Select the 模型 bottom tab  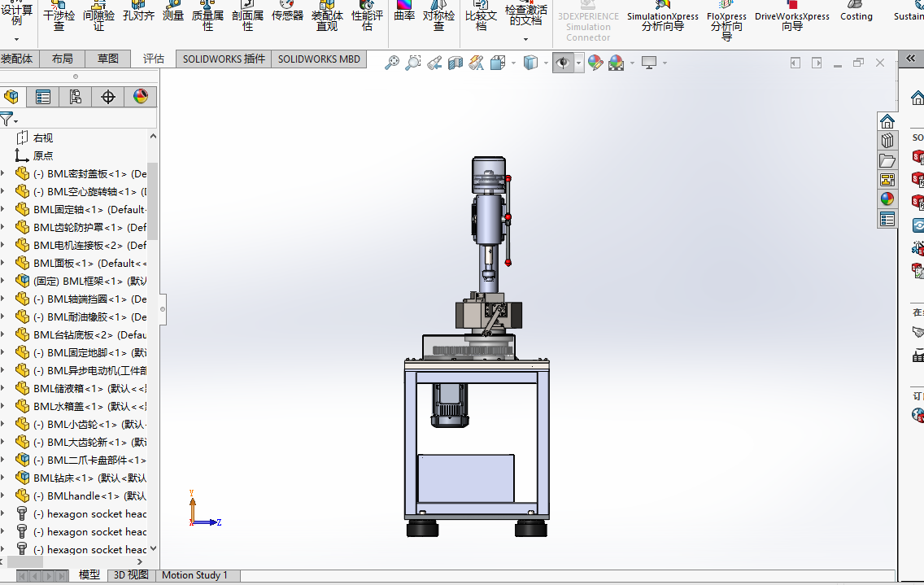coord(89,575)
